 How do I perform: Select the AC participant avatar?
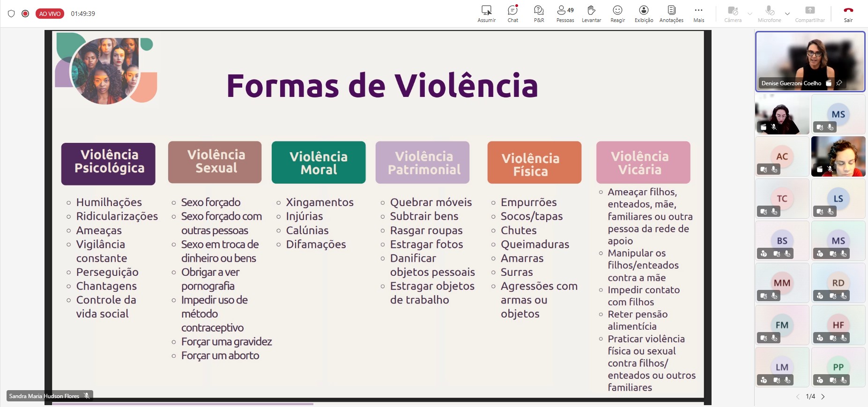click(x=782, y=156)
